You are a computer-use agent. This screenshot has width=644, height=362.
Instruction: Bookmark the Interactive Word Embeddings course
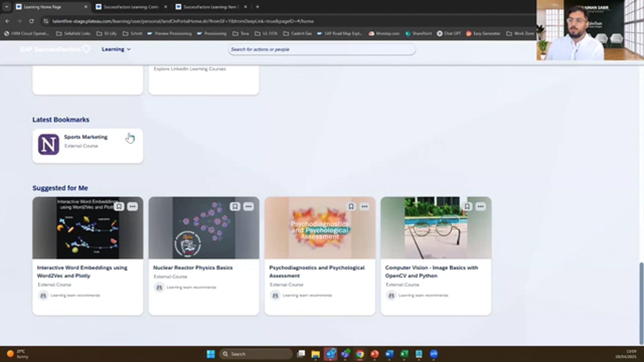pos(119,206)
